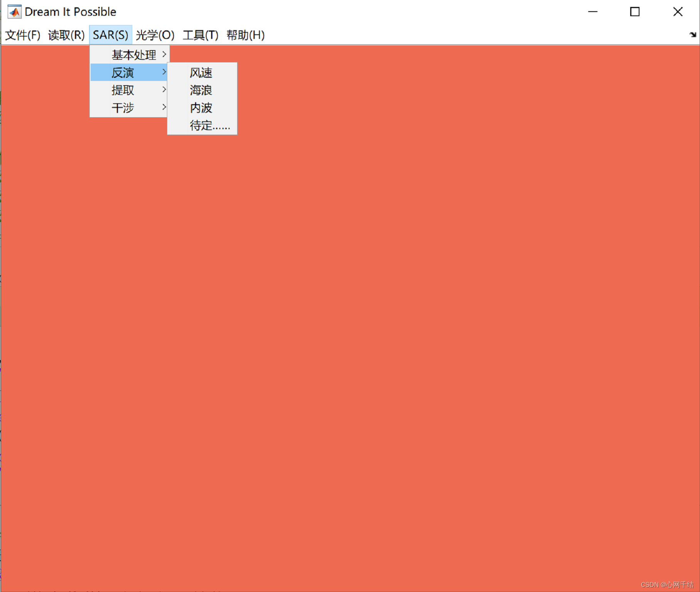
Task: Close the Dream It Possible window
Action: point(678,12)
